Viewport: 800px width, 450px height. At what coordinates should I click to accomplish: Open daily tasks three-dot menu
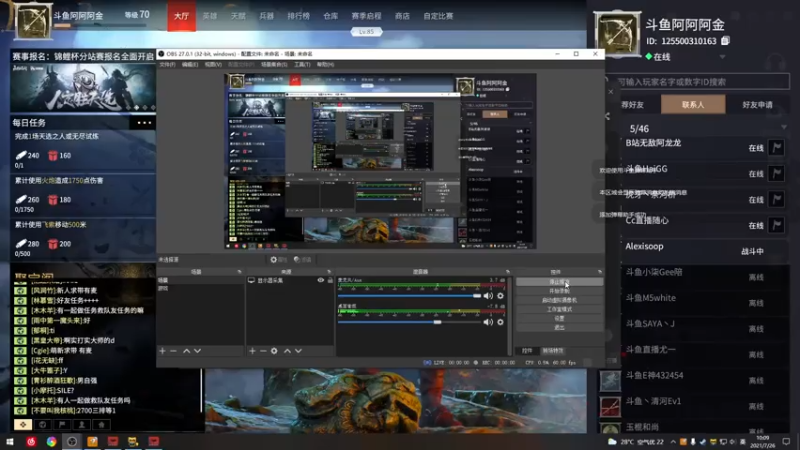[144, 122]
